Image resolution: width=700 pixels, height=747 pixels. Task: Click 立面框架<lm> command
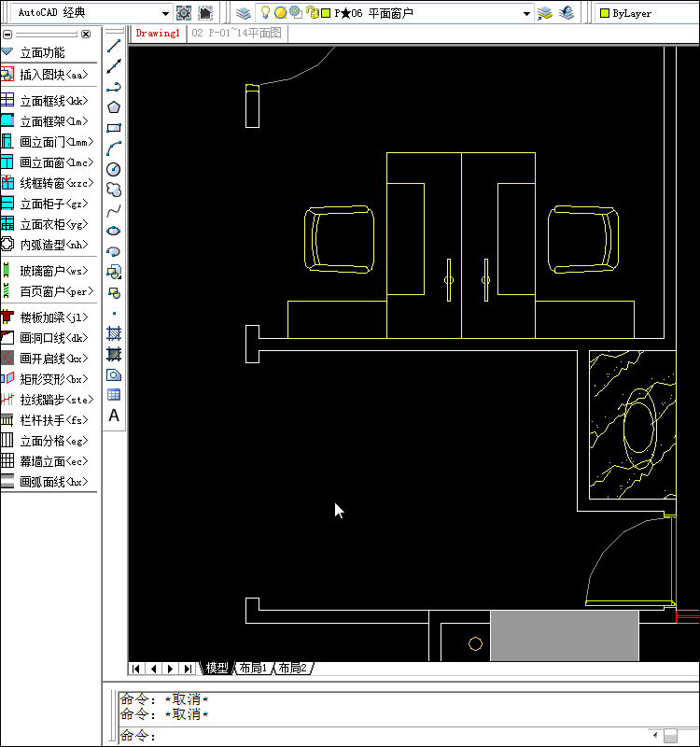[x=49, y=121]
